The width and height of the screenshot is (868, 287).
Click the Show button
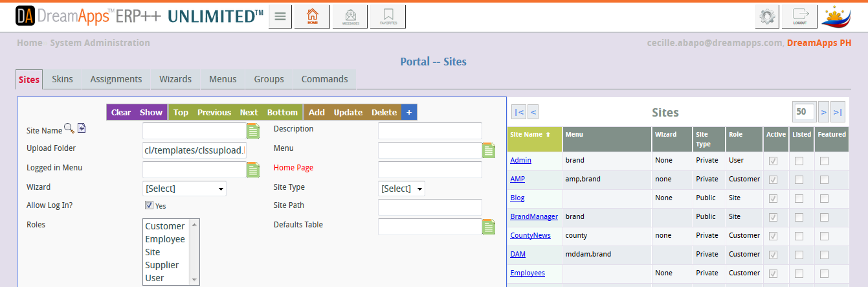point(151,112)
